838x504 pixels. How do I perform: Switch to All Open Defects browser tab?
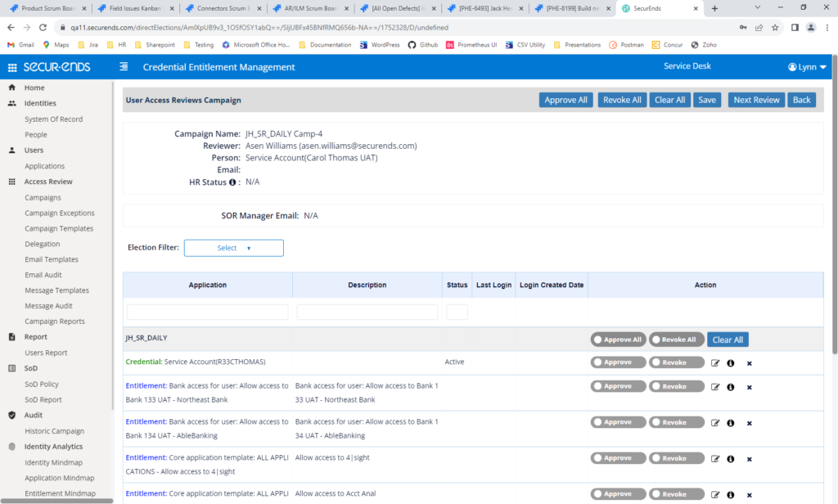tap(399, 8)
